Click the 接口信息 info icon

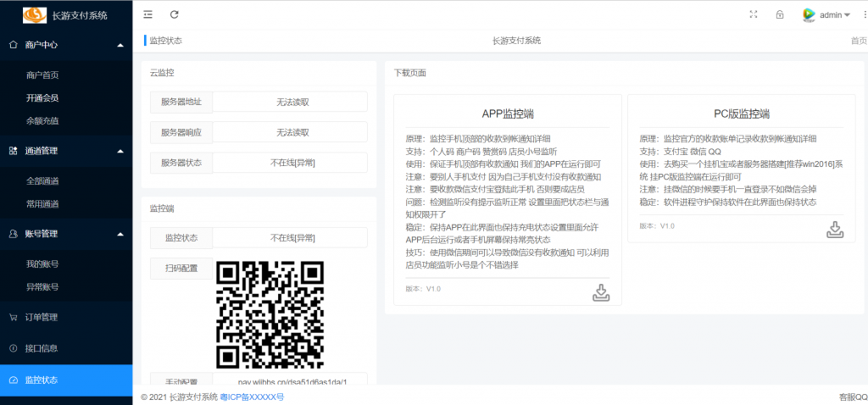coord(14,348)
